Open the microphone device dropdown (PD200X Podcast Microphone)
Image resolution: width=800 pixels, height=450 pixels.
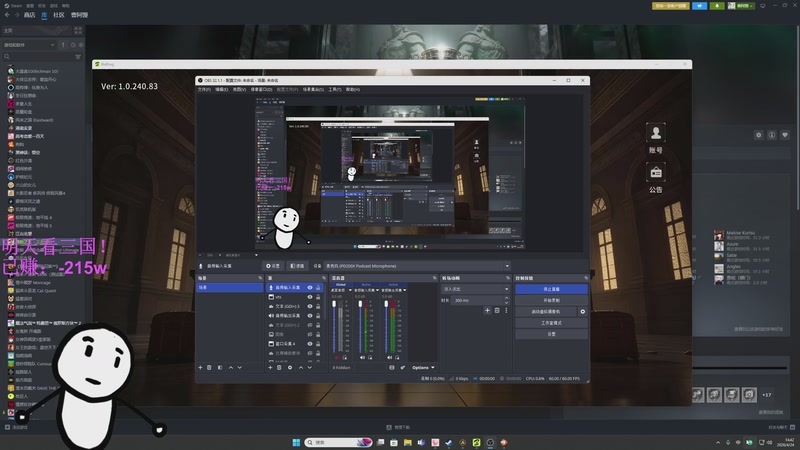pyautogui.click(x=417, y=266)
